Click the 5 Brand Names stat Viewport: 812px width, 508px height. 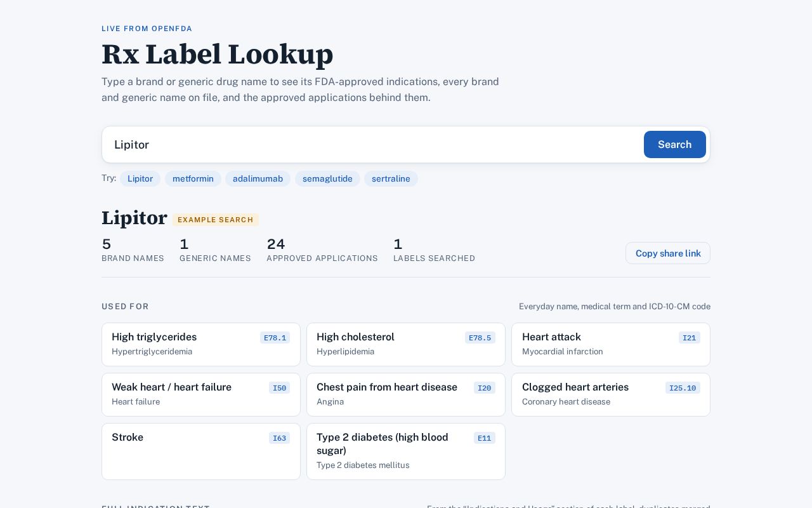coord(133,250)
